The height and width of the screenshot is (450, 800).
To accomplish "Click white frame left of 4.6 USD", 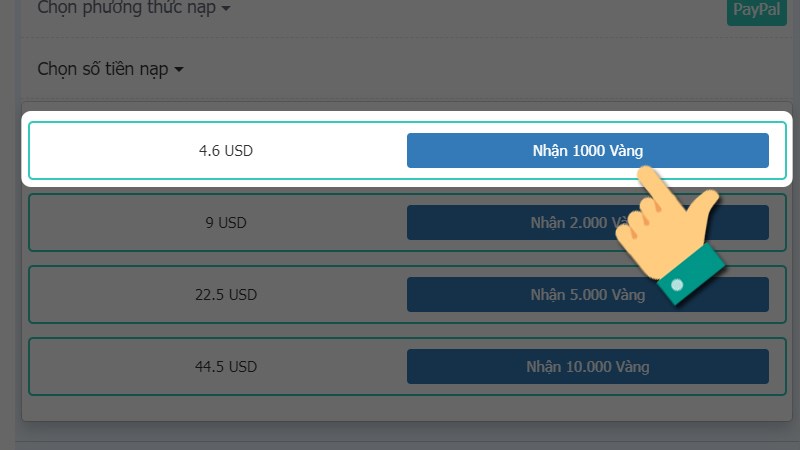I will [x=24, y=149].
